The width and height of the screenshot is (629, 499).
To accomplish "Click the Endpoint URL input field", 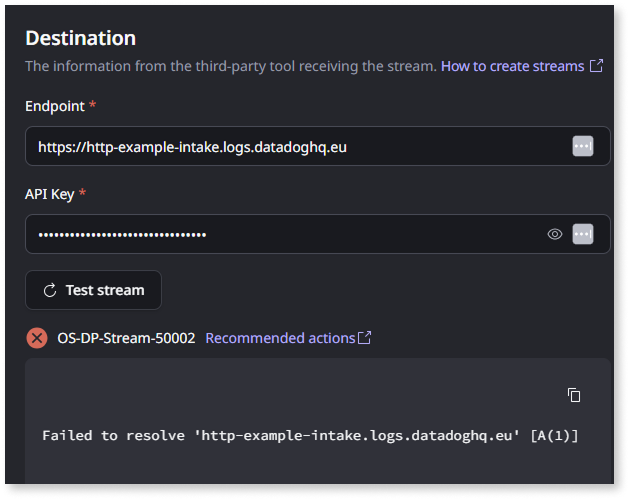I will pos(317,146).
